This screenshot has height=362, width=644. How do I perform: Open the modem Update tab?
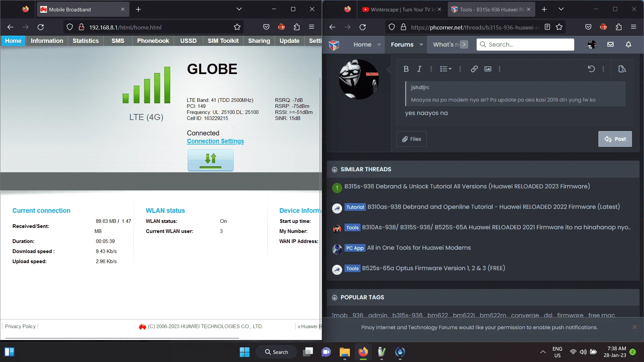[x=289, y=41]
